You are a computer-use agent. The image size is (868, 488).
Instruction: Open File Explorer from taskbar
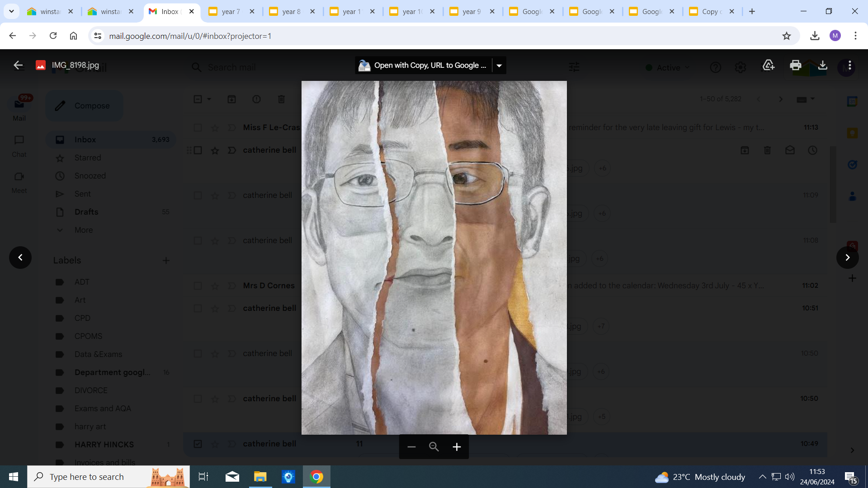point(260,477)
